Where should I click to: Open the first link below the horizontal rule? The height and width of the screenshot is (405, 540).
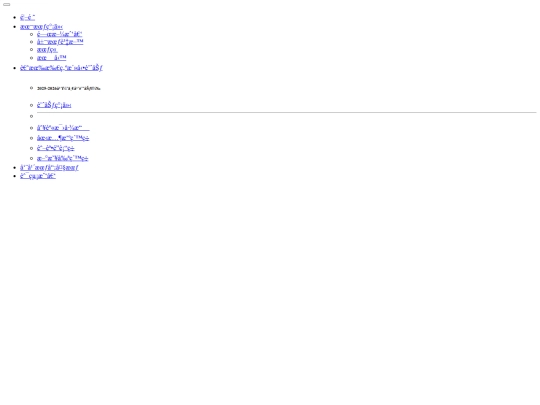63,128
